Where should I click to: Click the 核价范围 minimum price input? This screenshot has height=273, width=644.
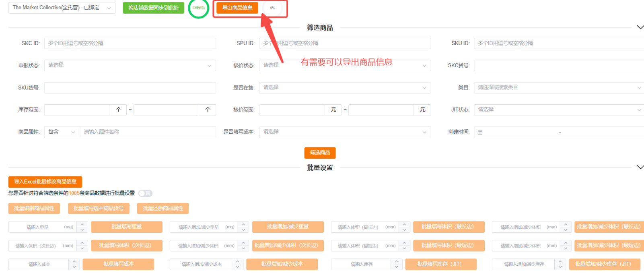292,110
